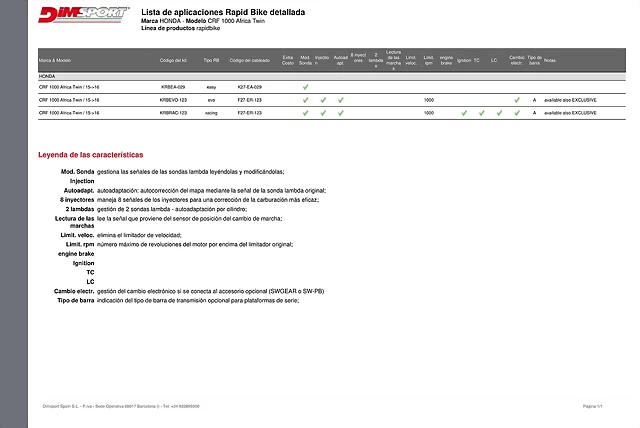Viewport: 640px width, 428px height.
Task: Select the 'Notas' column header
Action: [x=550, y=60]
